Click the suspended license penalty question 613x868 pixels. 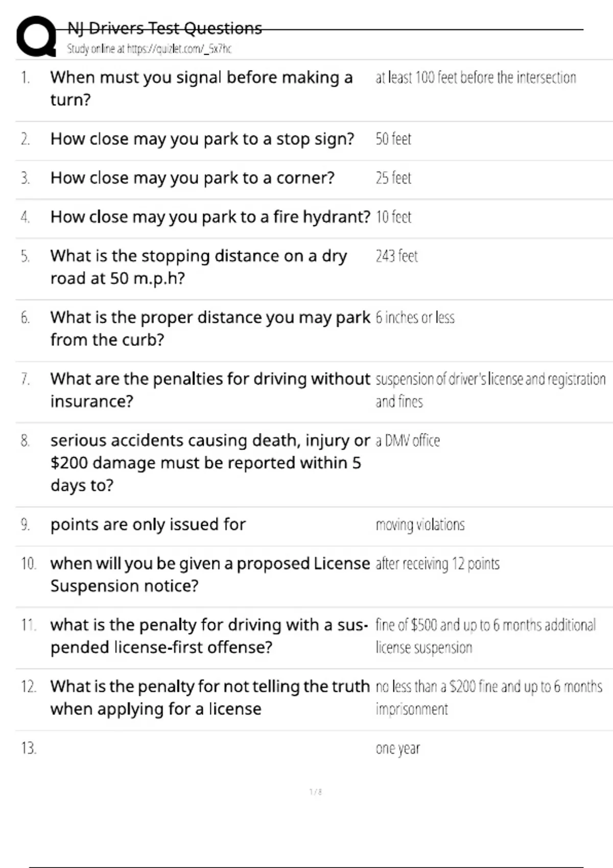point(209,636)
